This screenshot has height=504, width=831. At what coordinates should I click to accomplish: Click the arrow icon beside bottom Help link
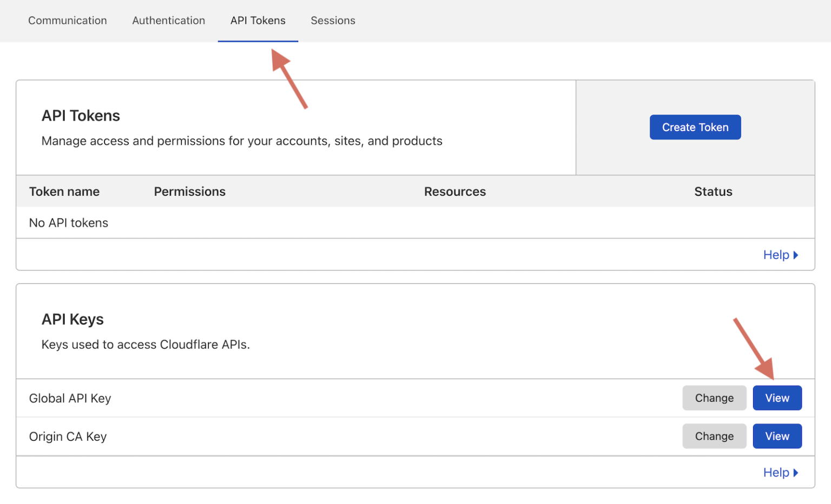point(796,472)
